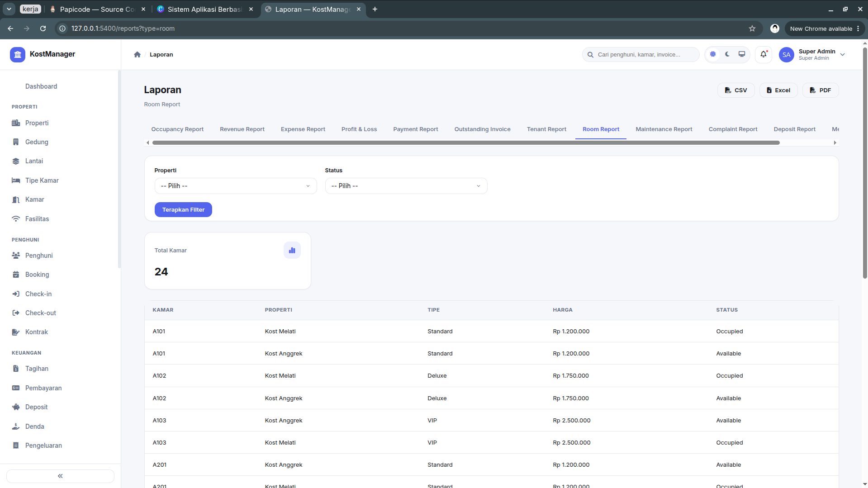Switch to the Papicode browser tab
The width and height of the screenshot is (868, 488).
tap(97, 9)
